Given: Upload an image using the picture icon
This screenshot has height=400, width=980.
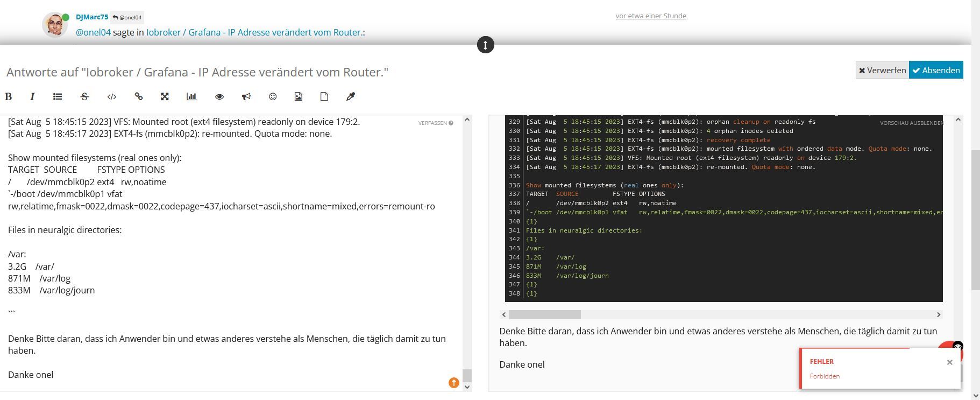Looking at the screenshot, I should coord(299,97).
